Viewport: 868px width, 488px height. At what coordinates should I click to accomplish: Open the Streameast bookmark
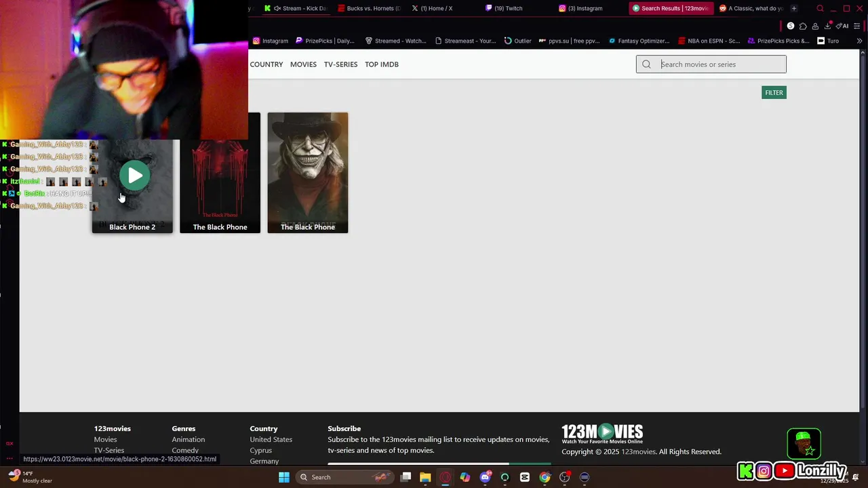466,41
